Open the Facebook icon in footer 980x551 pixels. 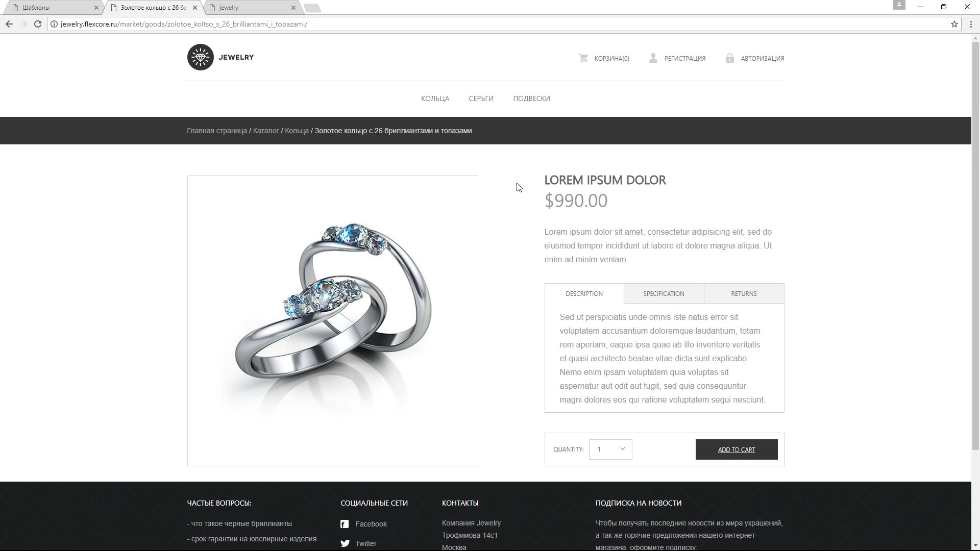pyautogui.click(x=345, y=524)
